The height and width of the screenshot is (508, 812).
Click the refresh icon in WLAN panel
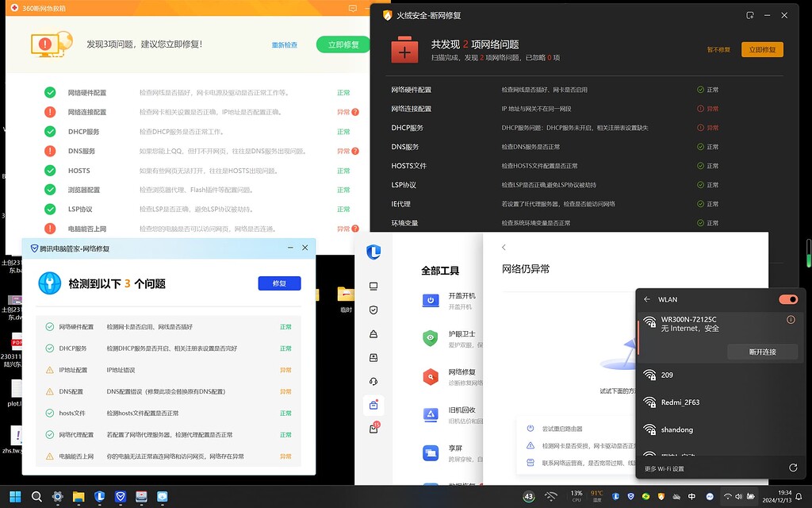pyautogui.click(x=793, y=468)
